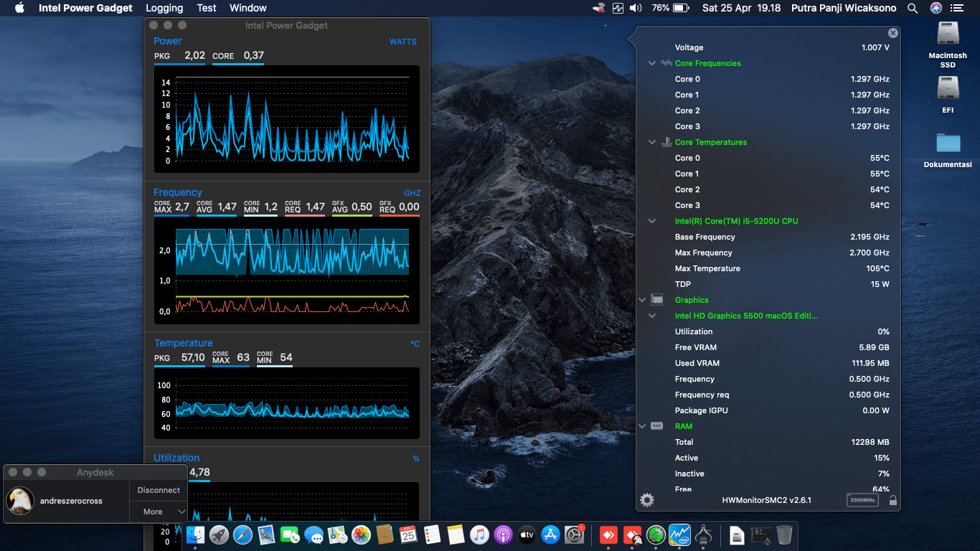Open the Trash in the dock

pos(784,534)
